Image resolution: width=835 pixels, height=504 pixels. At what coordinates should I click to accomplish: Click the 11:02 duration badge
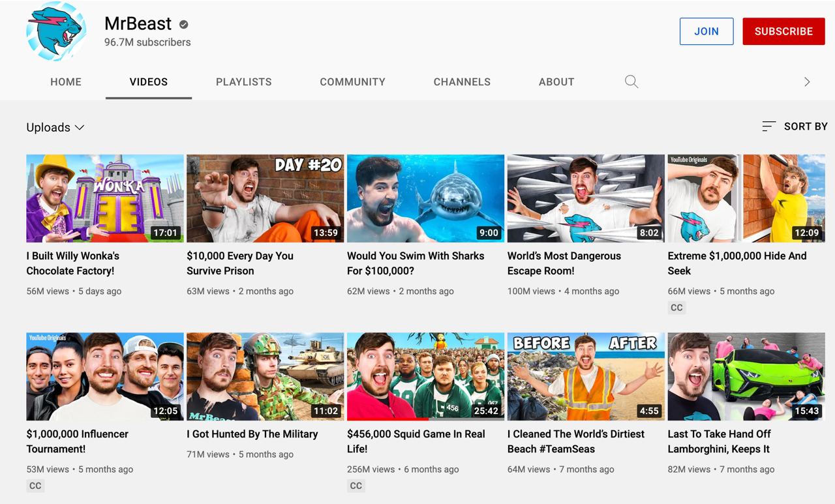tap(326, 411)
